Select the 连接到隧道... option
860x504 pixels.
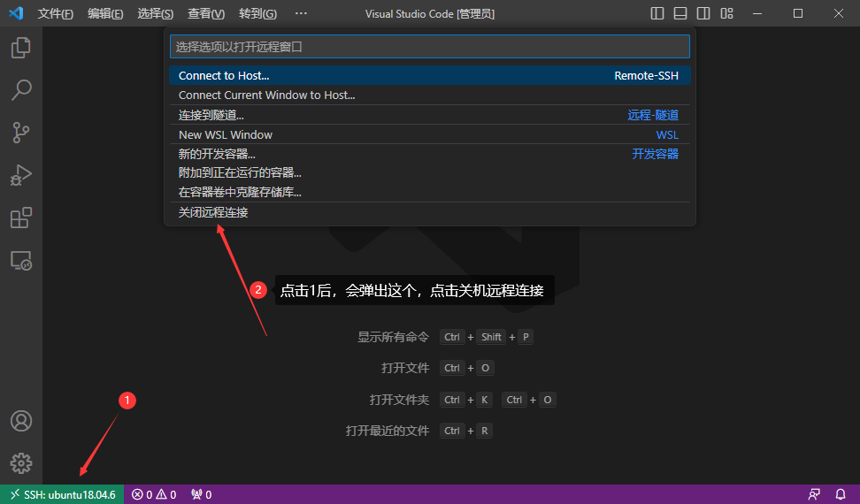point(429,115)
